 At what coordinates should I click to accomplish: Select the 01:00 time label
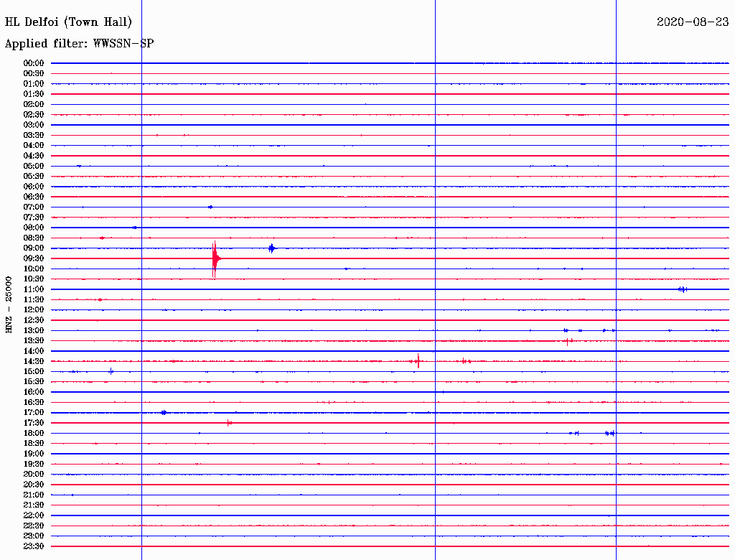click(34, 83)
